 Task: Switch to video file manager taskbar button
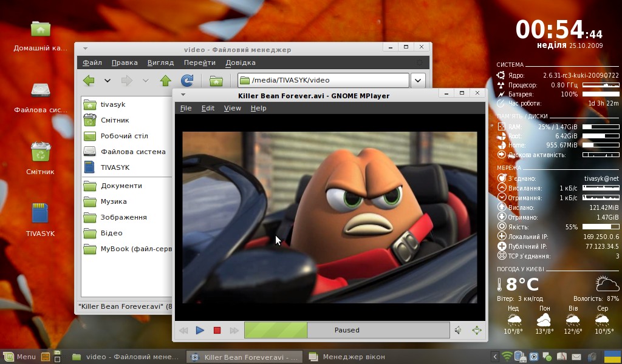click(x=126, y=357)
